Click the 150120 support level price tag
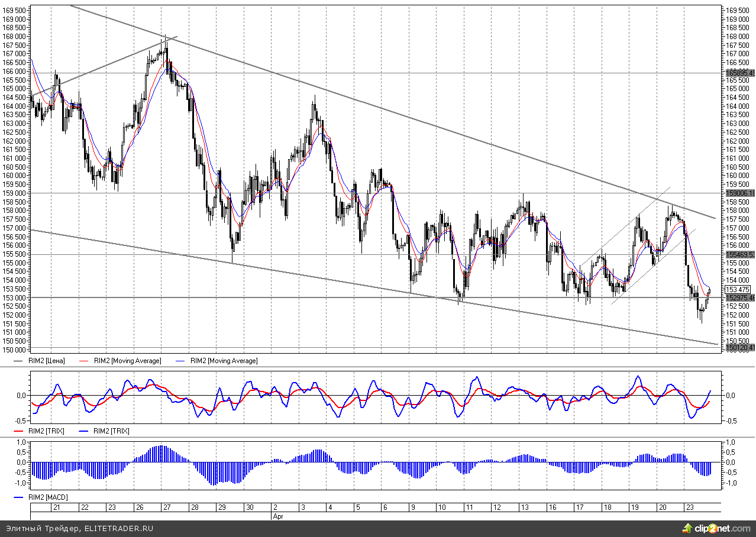This screenshot has height=537, width=756. [740, 348]
